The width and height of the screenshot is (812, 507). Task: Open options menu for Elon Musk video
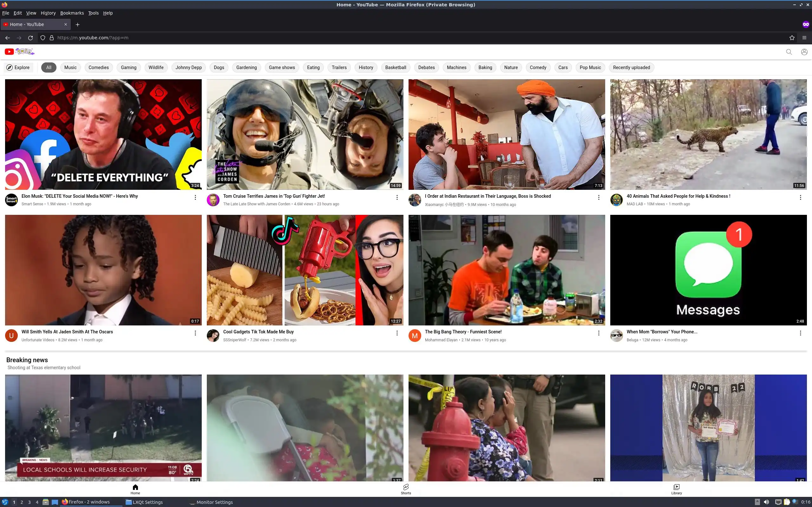pyautogui.click(x=195, y=197)
